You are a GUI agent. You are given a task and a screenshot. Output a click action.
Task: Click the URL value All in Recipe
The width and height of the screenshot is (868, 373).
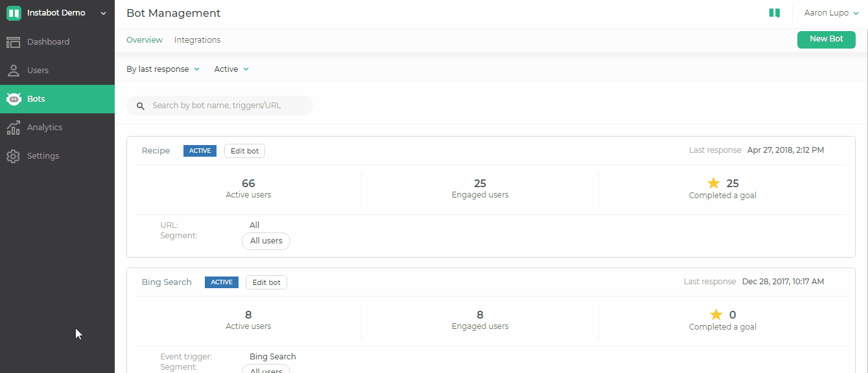pos(254,225)
